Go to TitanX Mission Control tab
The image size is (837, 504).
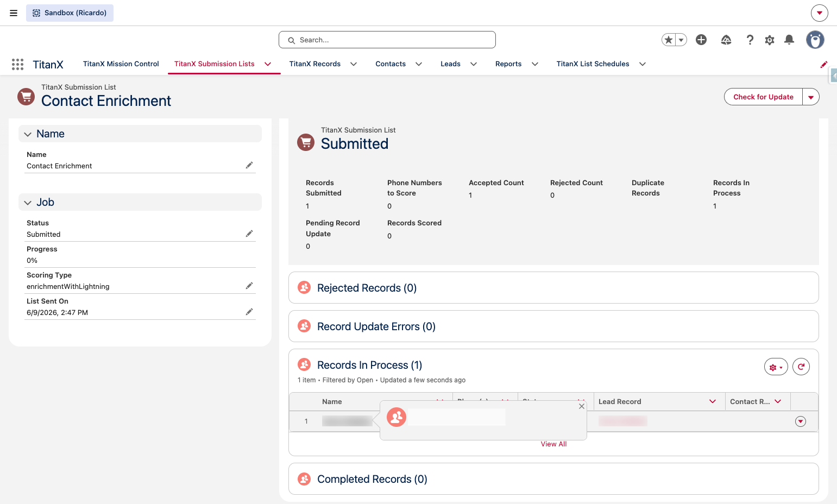pyautogui.click(x=121, y=64)
